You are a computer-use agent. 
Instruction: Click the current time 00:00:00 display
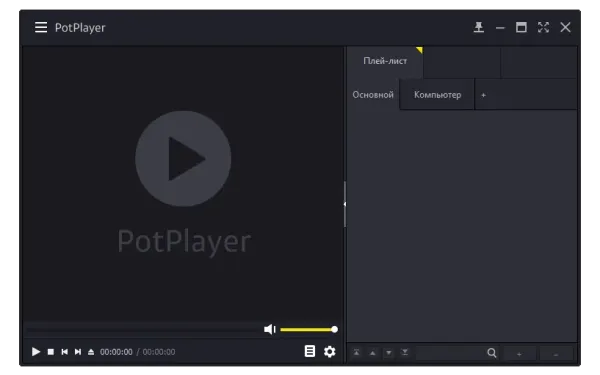(116, 352)
